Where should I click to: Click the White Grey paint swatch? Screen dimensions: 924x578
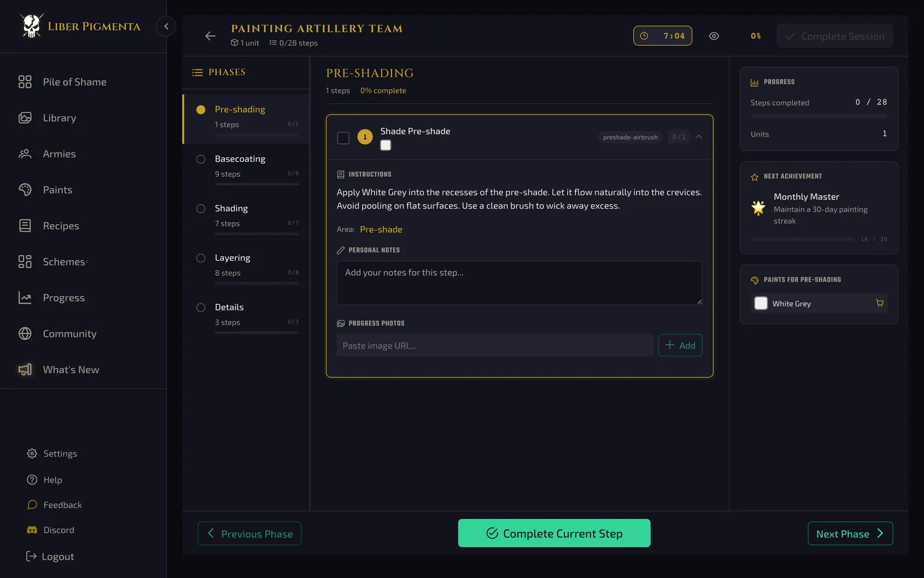click(x=761, y=303)
